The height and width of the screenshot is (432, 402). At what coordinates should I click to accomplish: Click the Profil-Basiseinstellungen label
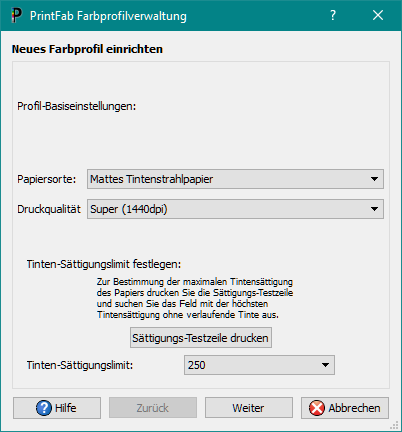tap(77, 106)
